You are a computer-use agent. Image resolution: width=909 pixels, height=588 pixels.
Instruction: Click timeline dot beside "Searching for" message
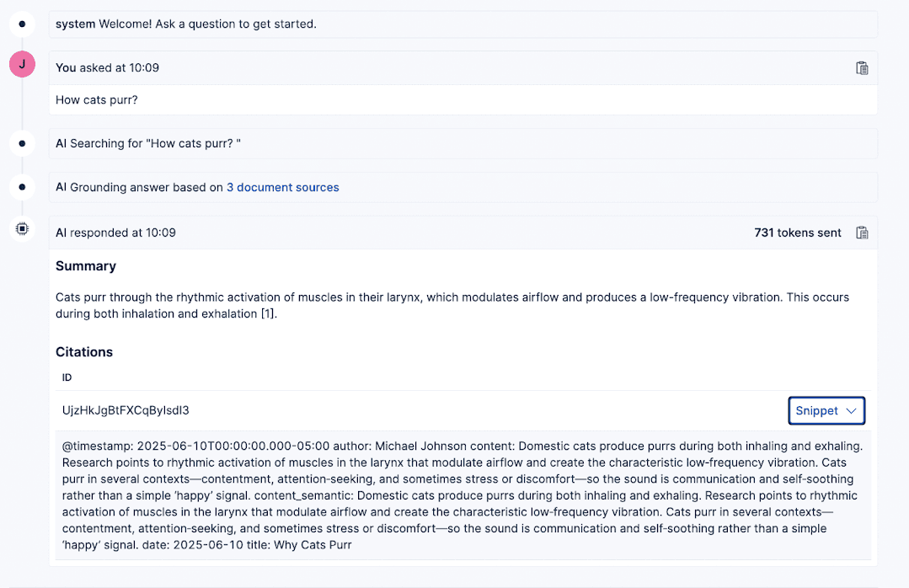[22, 143]
